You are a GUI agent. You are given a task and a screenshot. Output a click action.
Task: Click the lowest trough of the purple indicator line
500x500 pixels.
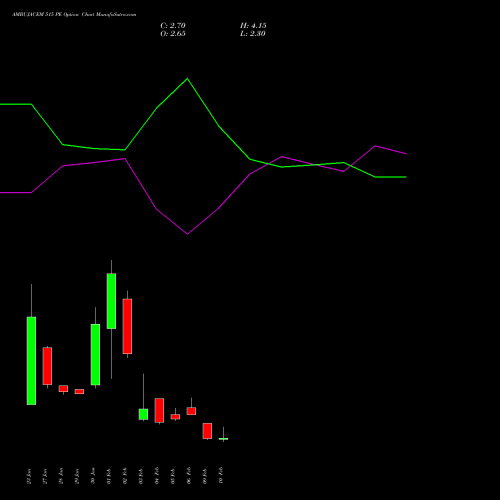[187, 234]
